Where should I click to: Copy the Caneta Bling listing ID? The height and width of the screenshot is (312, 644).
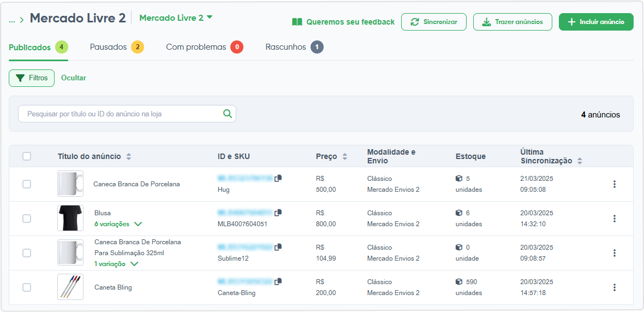pyautogui.click(x=278, y=281)
